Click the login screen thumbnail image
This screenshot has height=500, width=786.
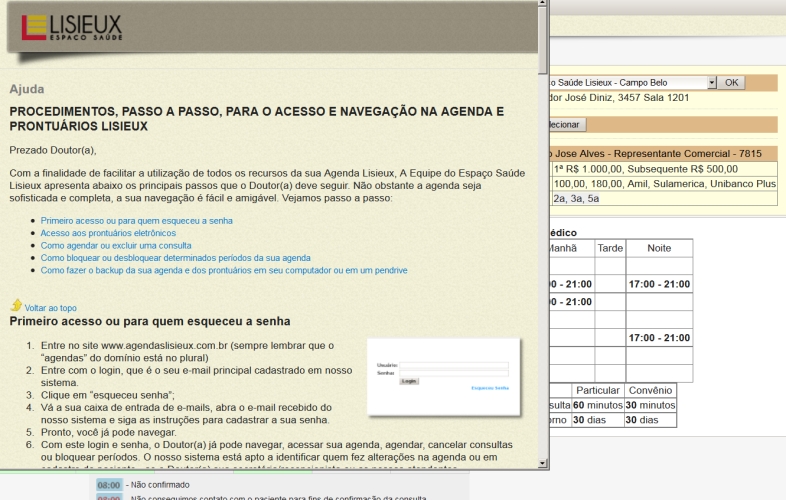coord(444,377)
